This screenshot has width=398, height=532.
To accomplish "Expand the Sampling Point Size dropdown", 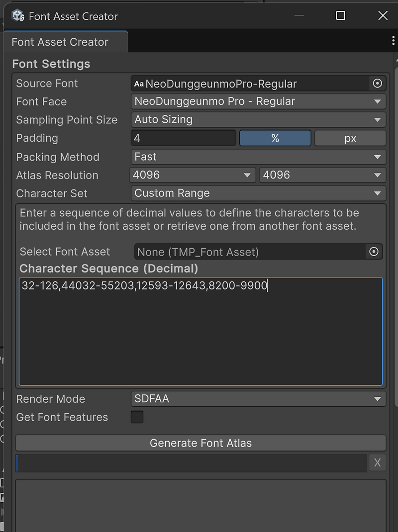I will click(x=258, y=120).
